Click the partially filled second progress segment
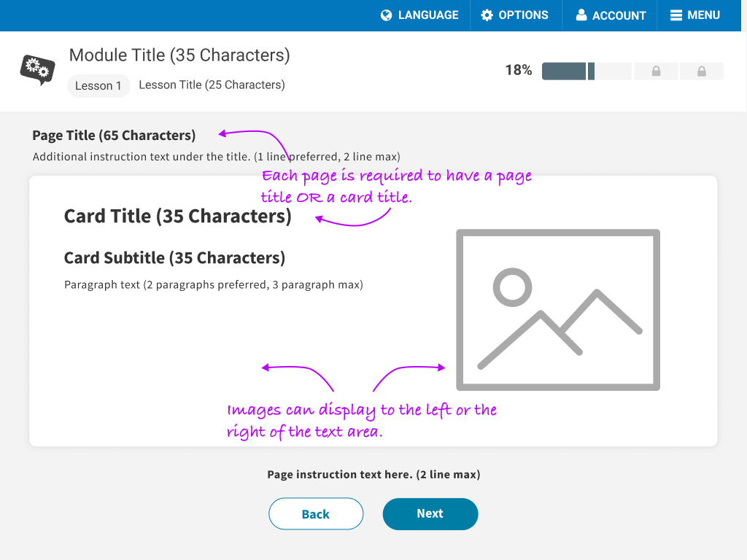 tap(611, 71)
